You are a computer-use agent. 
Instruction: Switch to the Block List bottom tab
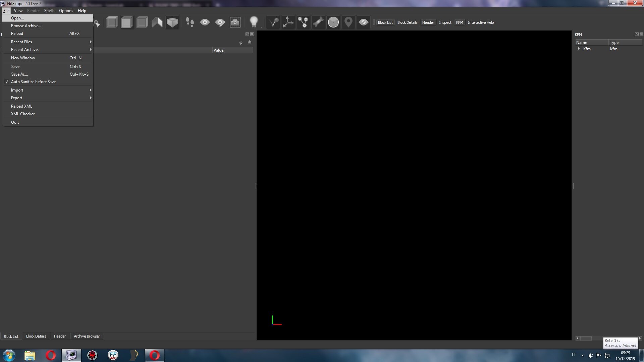(x=11, y=336)
